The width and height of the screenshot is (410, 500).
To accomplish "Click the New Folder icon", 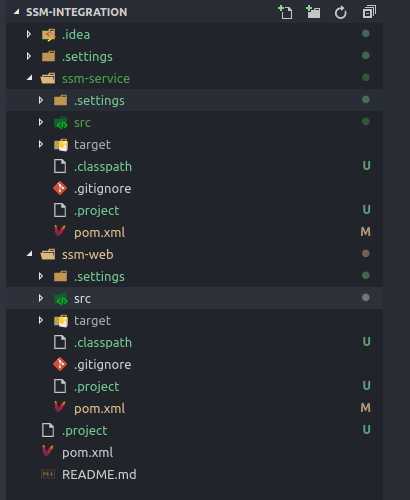I will tap(313, 12).
